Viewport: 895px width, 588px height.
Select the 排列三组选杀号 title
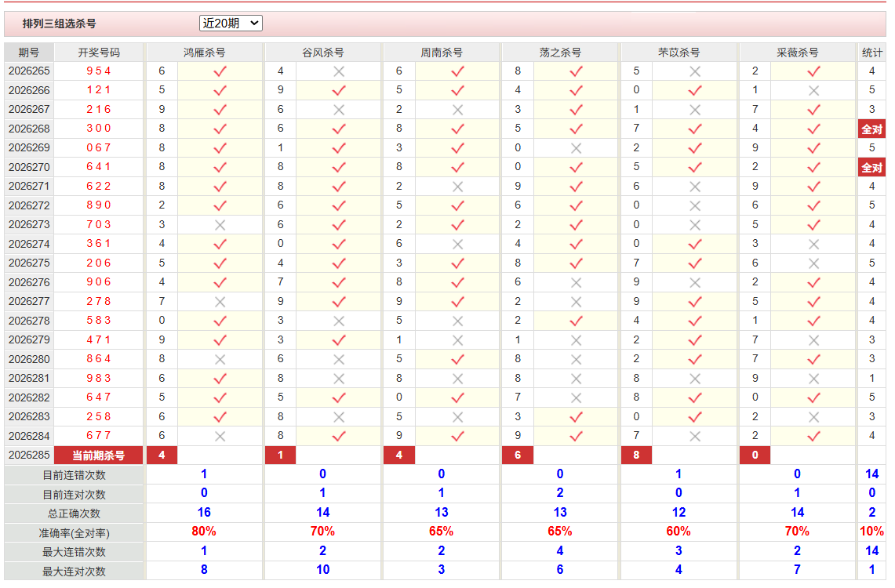pos(60,24)
